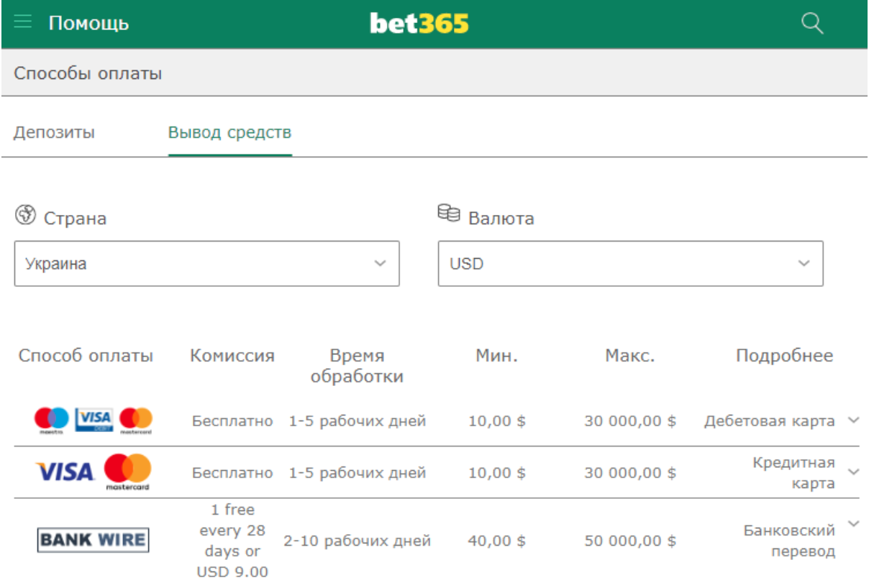Click the Visa Debit card logo
Image resolution: width=869 pixels, height=588 pixels.
point(94,420)
